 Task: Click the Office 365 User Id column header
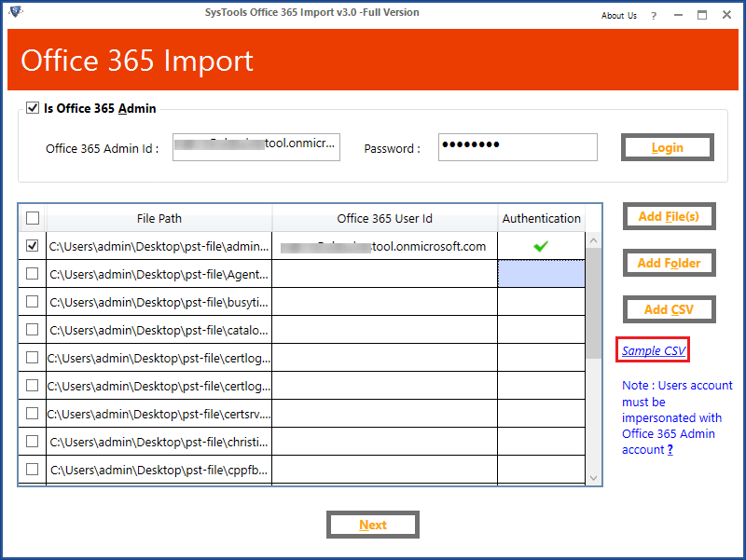click(x=384, y=218)
